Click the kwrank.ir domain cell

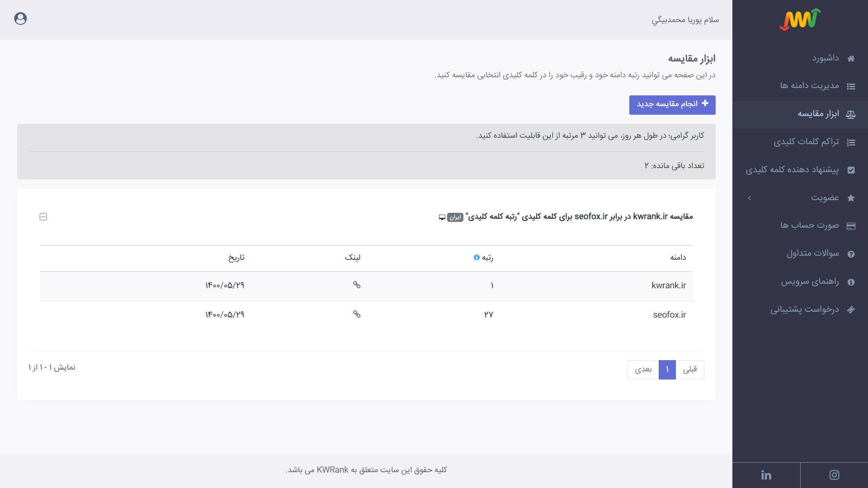(669, 286)
